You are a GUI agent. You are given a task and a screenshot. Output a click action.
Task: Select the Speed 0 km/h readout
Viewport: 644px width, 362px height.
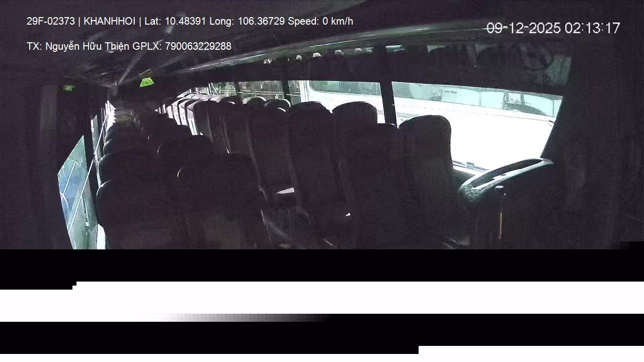320,21
